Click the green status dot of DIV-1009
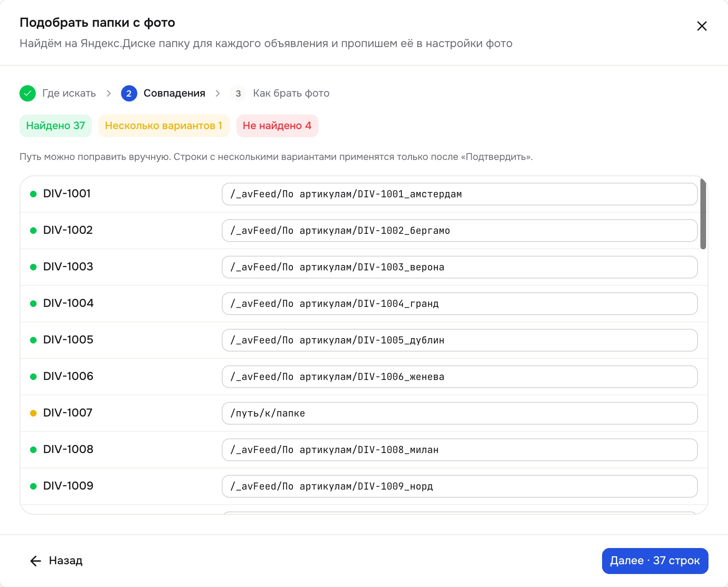 click(33, 486)
